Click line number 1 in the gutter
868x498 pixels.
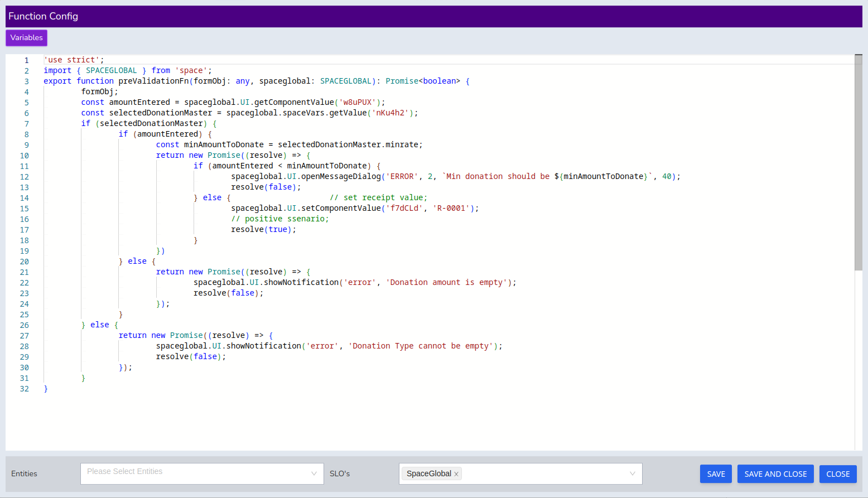coord(26,60)
